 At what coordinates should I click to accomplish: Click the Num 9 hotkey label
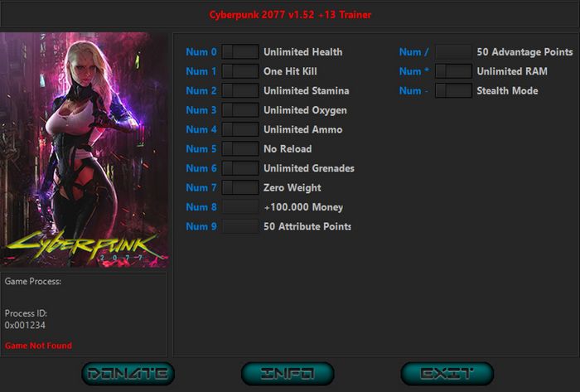[201, 226]
